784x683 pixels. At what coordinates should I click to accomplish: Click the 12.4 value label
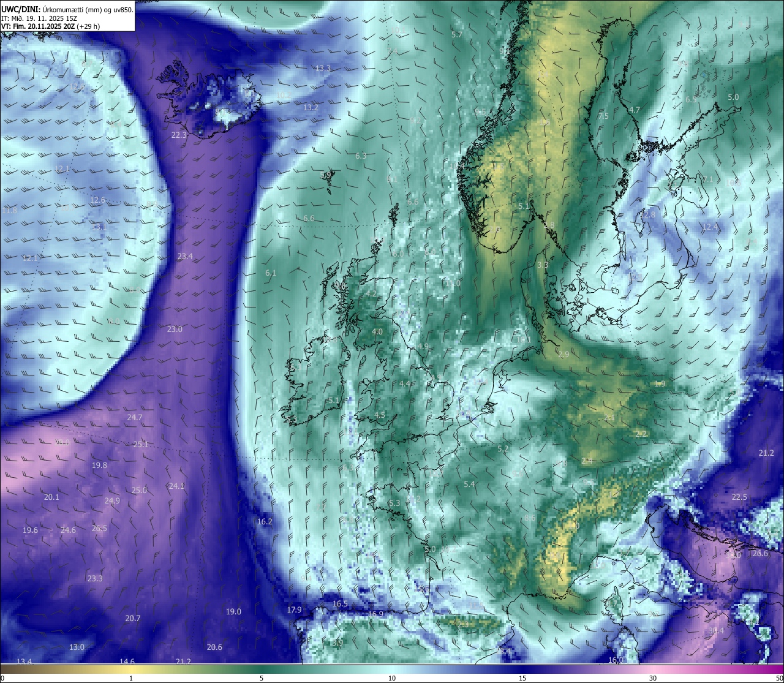[709, 227]
